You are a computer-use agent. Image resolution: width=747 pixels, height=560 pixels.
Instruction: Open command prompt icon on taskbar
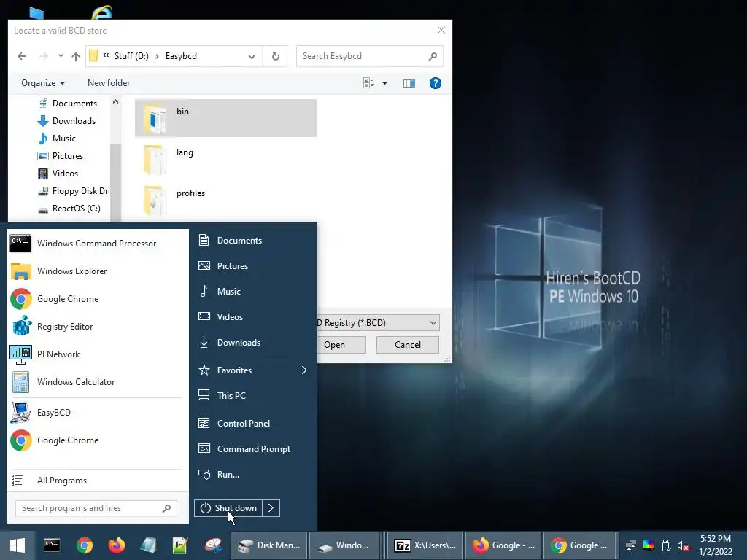pos(52,545)
